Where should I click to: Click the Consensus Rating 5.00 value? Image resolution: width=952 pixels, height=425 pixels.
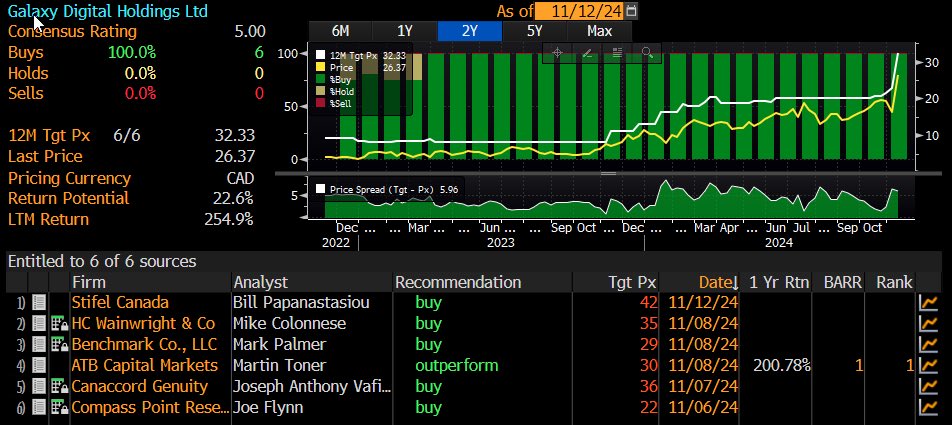[250, 31]
